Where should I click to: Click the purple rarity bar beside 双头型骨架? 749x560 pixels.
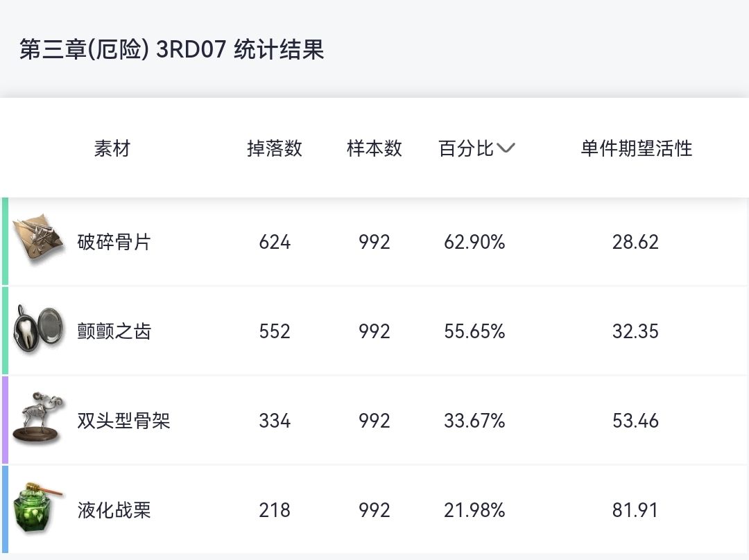point(5,420)
